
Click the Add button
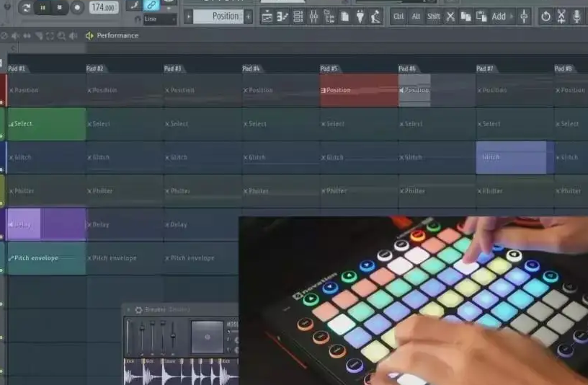click(x=499, y=17)
